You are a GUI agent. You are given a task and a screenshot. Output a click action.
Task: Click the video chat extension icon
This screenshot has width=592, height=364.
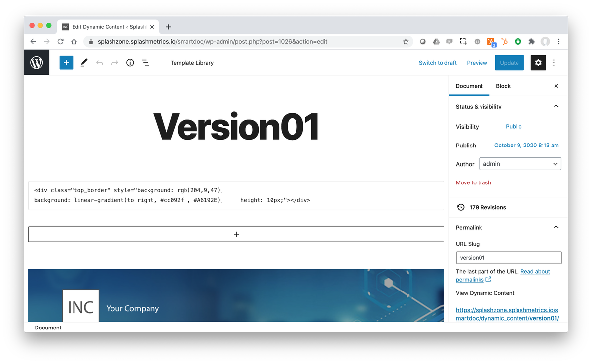click(449, 42)
